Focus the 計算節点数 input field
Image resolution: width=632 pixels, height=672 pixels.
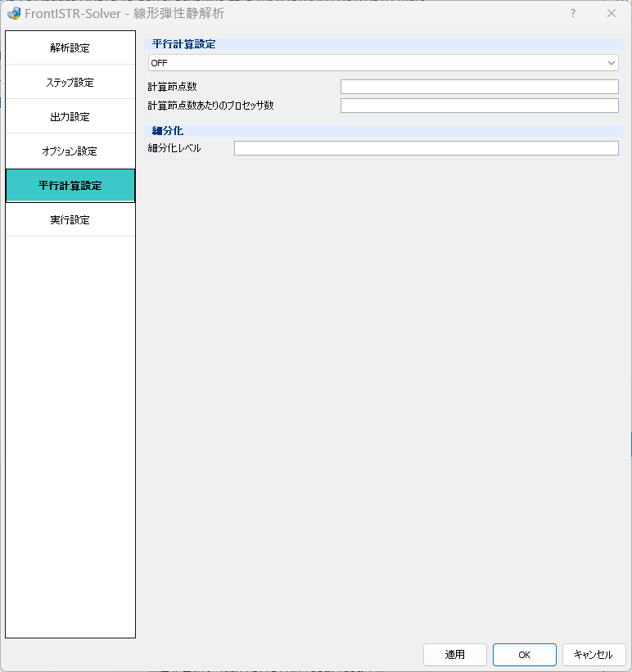coord(480,87)
